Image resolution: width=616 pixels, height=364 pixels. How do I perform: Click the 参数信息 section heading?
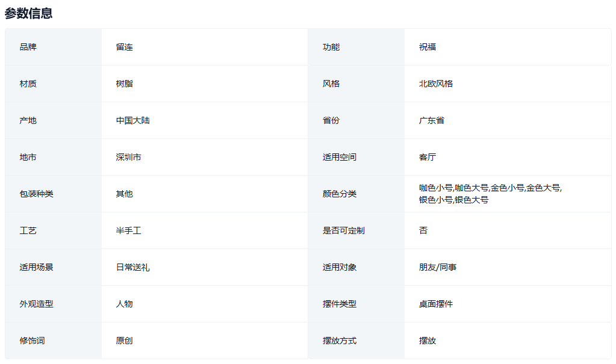(x=28, y=13)
